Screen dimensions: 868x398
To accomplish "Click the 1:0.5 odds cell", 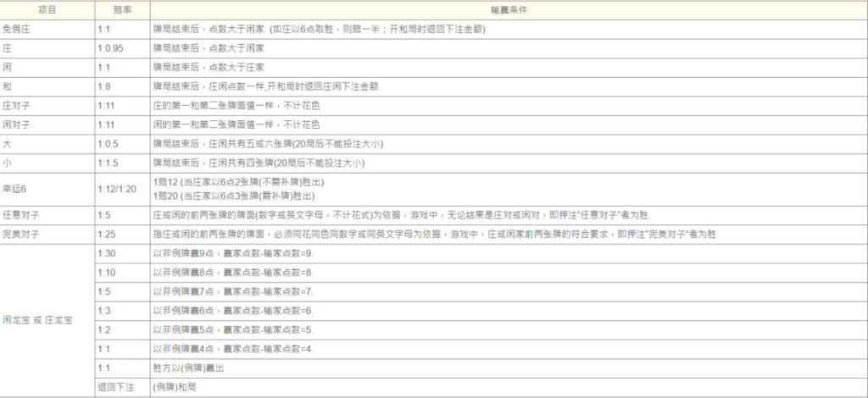I will coord(108,145).
